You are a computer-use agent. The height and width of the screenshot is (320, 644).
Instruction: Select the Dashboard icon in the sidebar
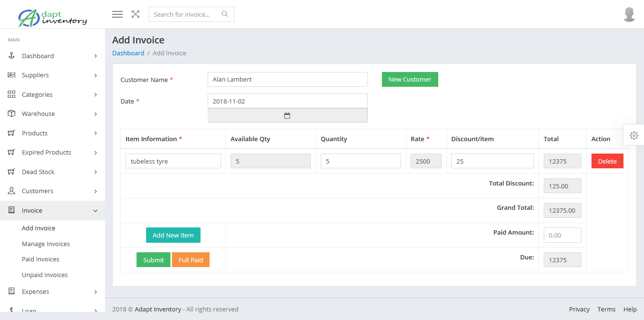[x=11, y=56]
